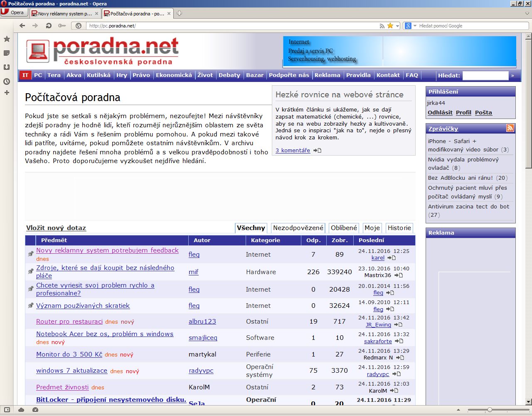The height and width of the screenshot is (416, 532).
Task: Click the RSS feed icon in the address bar
Action: click(382, 26)
